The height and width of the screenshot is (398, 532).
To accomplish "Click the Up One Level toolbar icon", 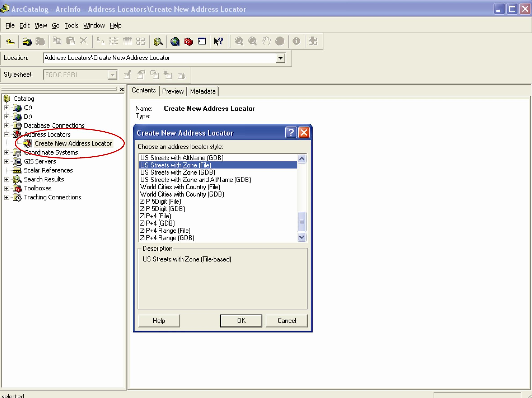I will [10, 41].
